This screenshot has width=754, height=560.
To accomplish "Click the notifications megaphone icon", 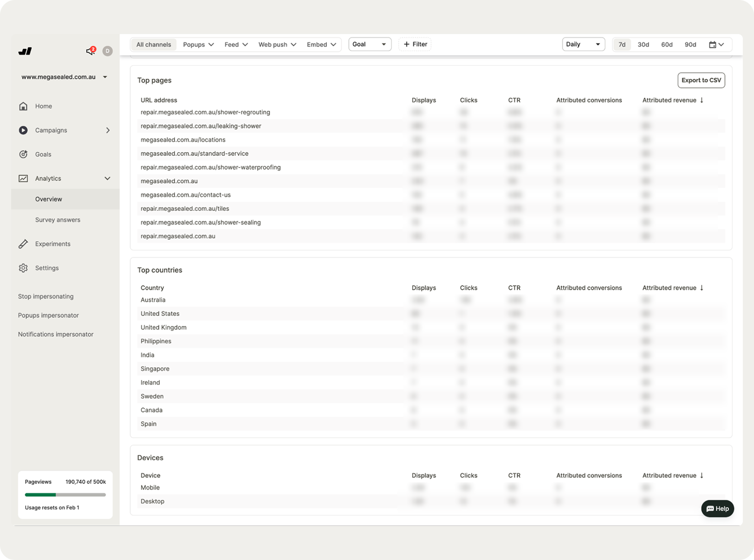I will (x=91, y=51).
